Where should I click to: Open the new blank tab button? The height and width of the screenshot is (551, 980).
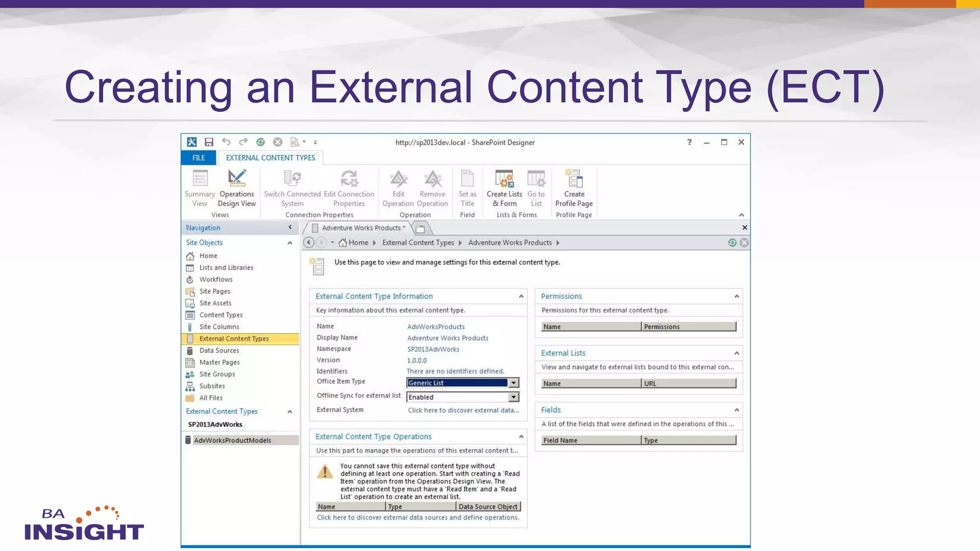(421, 229)
